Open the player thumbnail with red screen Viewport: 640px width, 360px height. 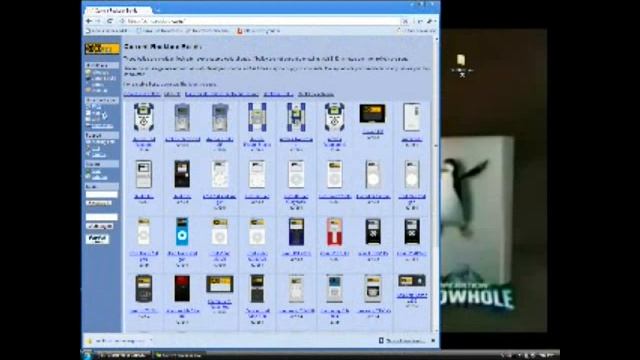click(x=182, y=288)
